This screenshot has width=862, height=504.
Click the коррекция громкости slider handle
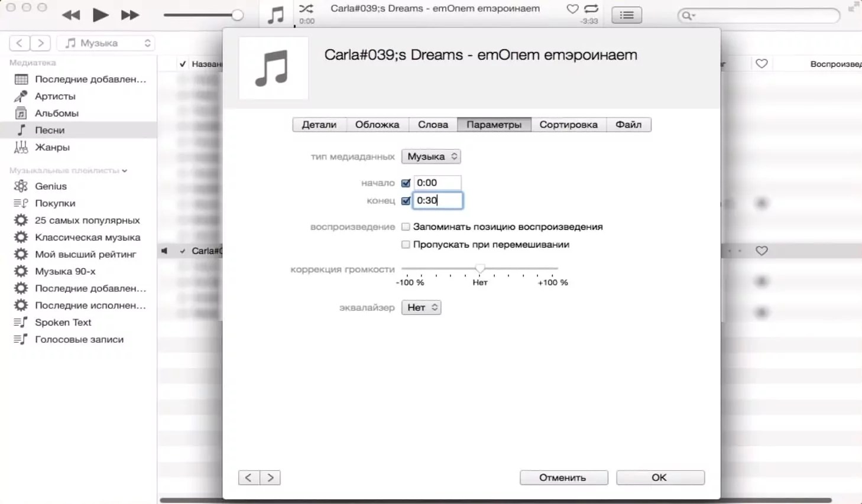[480, 269]
